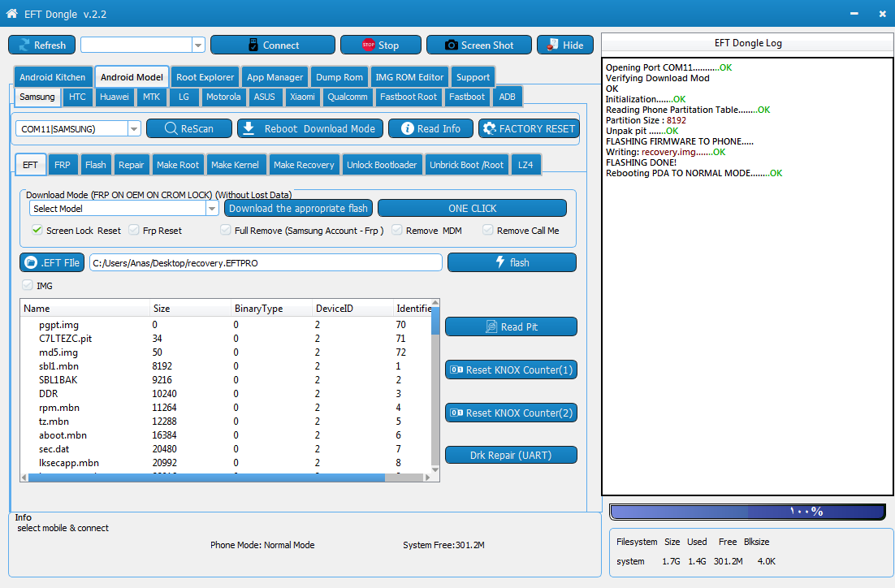The height and width of the screenshot is (588, 895).
Task: Enable the Frp Reset checkbox
Action: [x=133, y=230]
